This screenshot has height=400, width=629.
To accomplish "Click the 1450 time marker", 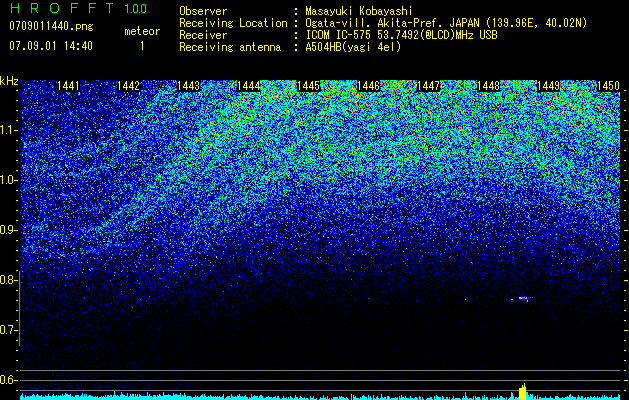I will tap(608, 86).
